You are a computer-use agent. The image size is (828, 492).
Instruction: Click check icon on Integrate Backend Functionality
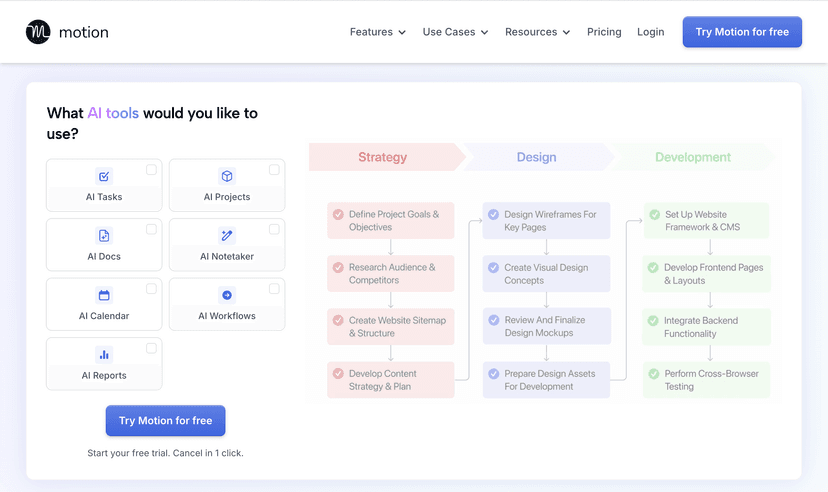[653, 320]
